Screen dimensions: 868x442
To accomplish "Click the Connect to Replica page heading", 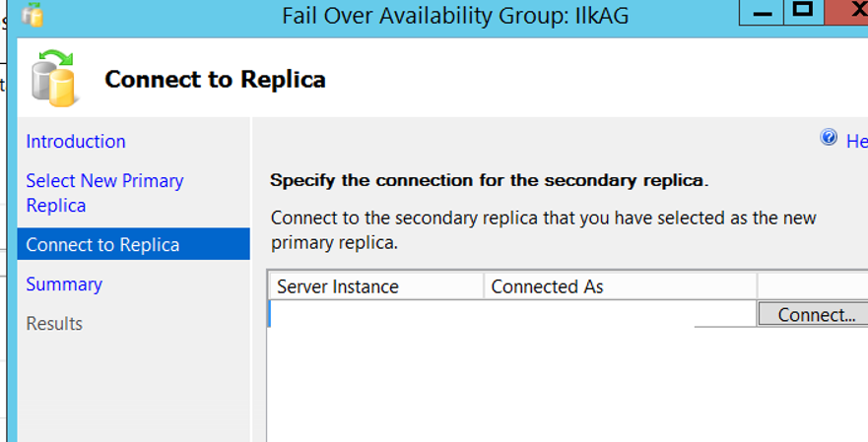I will (215, 79).
